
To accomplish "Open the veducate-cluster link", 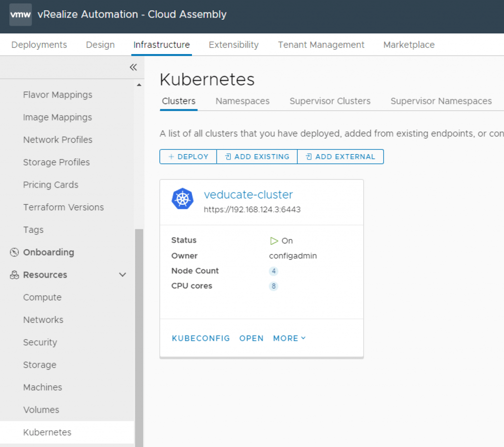I will pos(248,195).
